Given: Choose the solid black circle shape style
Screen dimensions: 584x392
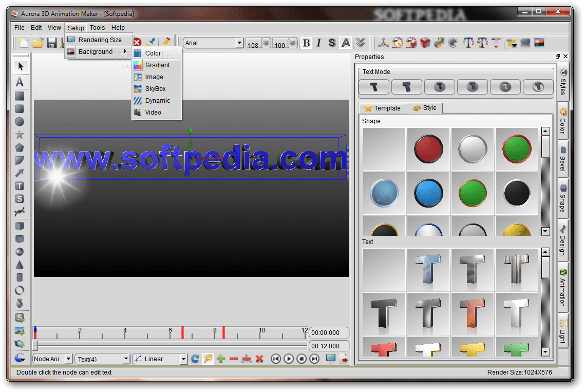Looking at the screenshot, I should click(517, 193).
